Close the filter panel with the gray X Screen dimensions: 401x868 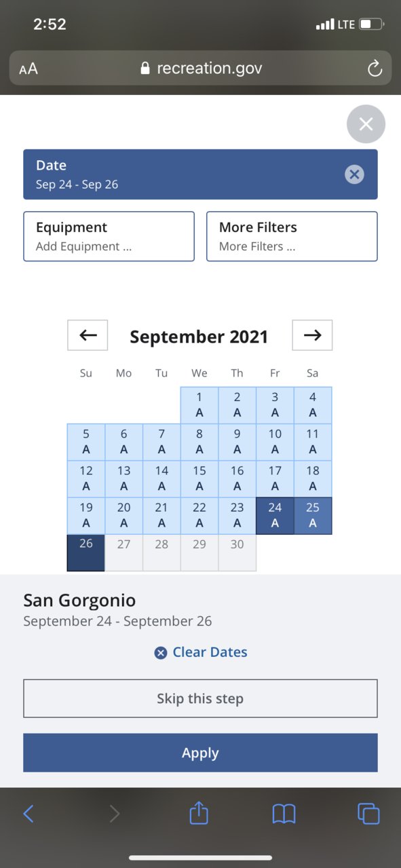point(366,124)
